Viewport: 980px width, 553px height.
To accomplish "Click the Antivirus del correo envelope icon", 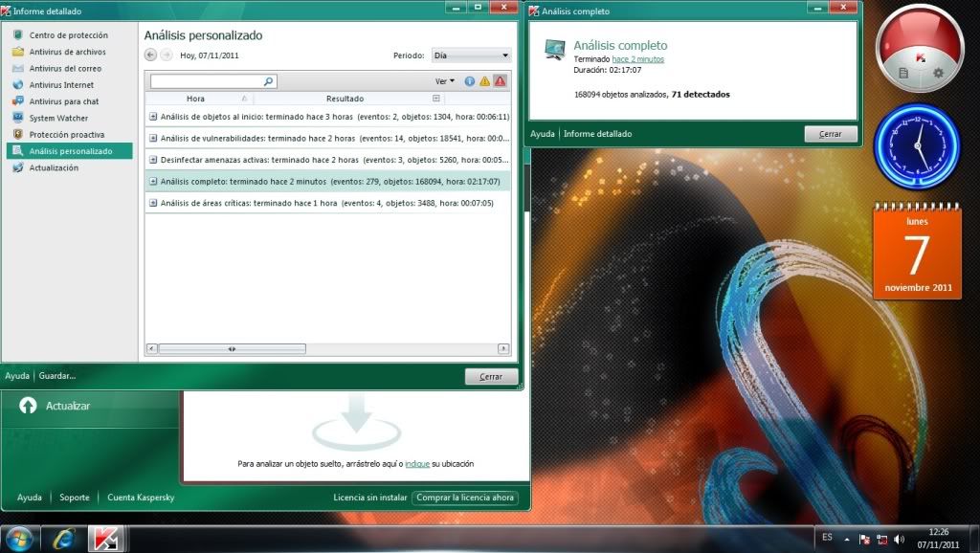I will (18, 68).
